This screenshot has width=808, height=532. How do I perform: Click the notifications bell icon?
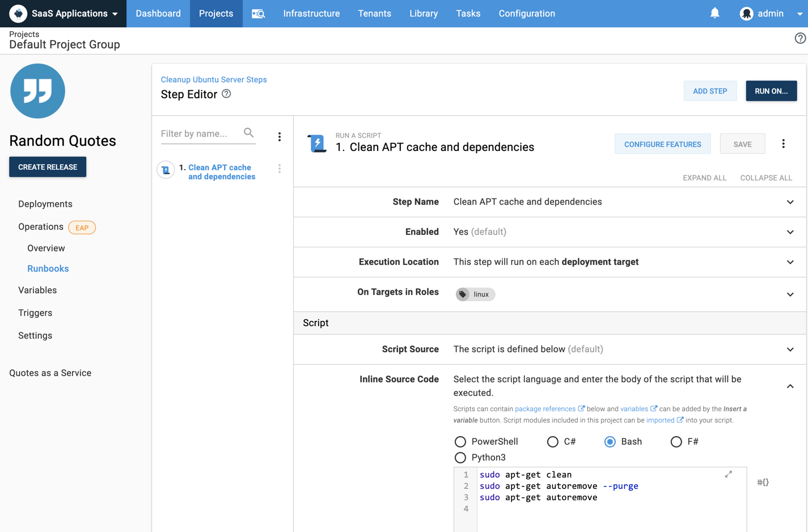pyautogui.click(x=714, y=13)
